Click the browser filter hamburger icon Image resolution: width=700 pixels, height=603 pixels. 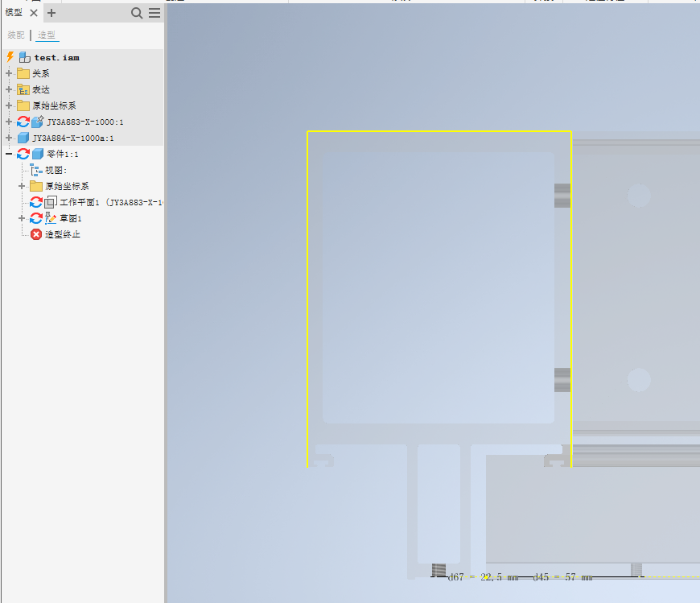154,13
